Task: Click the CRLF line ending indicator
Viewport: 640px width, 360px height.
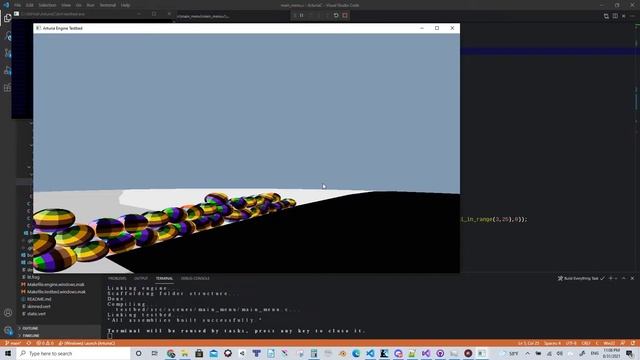Action: (586, 343)
